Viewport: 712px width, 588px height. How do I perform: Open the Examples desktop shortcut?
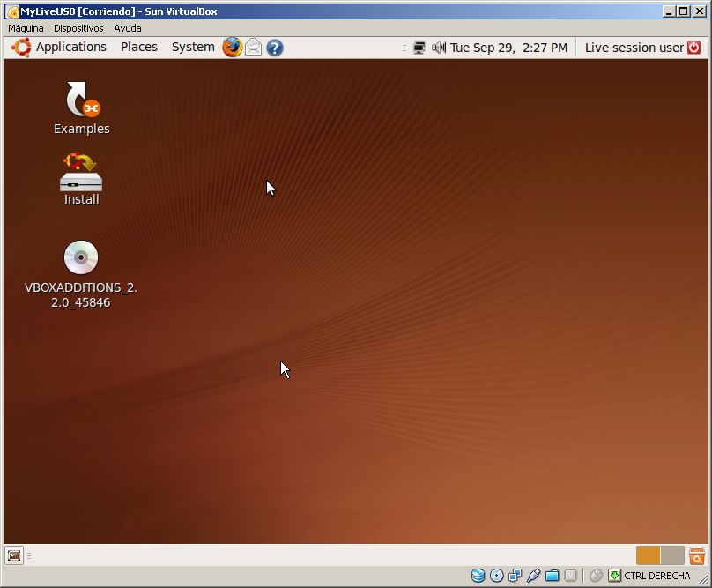coord(82,108)
